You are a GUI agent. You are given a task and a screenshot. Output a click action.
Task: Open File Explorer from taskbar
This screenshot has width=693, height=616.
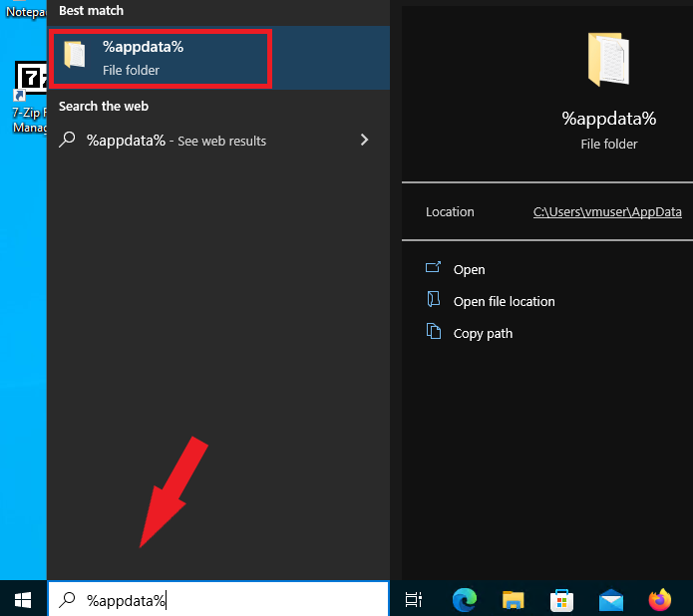[x=514, y=600]
